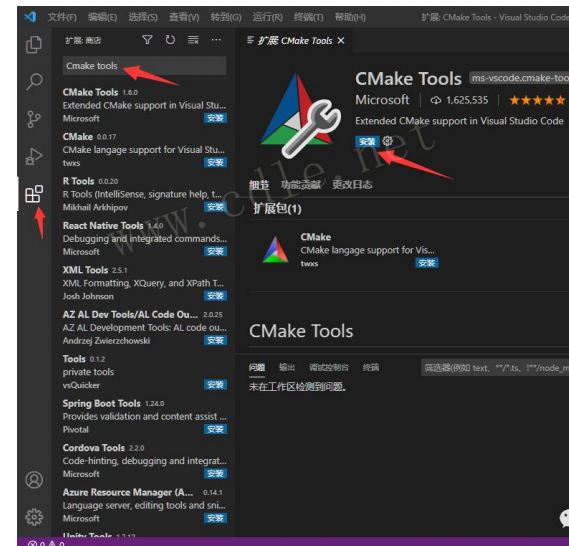Open the Extensions view icon
The height and width of the screenshot is (546, 569).
(x=34, y=194)
